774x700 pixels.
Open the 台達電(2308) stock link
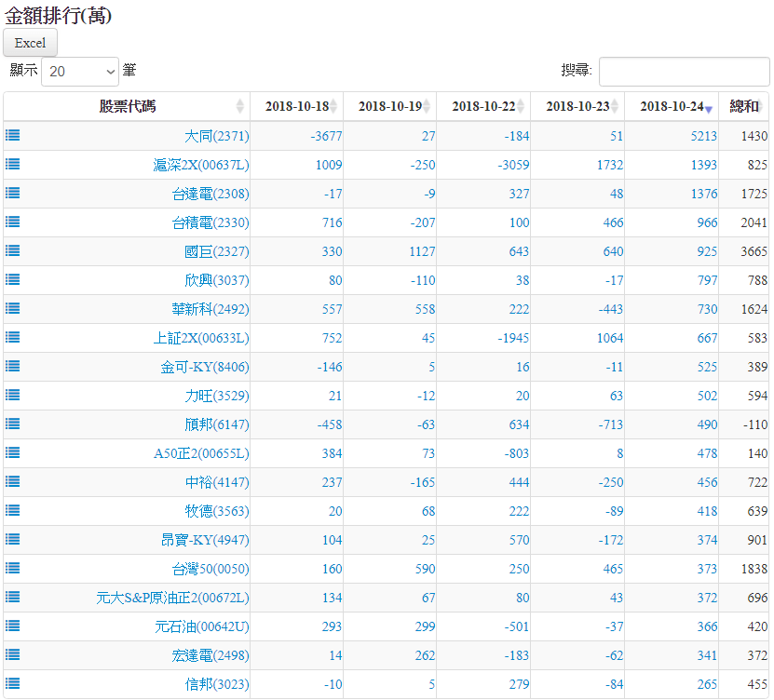(x=210, y=194)
